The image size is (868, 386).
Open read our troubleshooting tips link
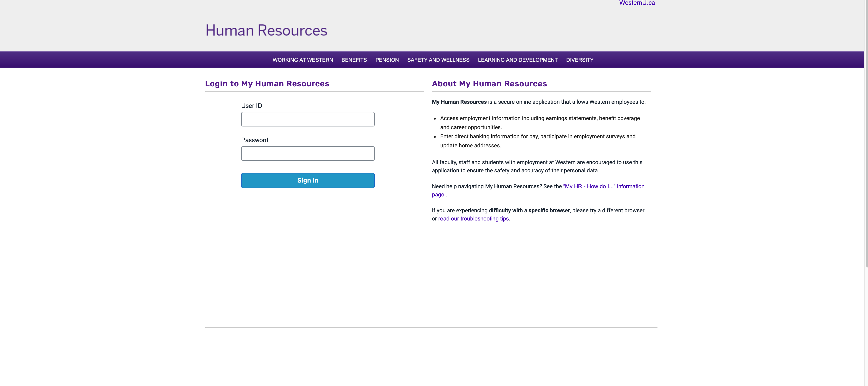click(473, 219)
